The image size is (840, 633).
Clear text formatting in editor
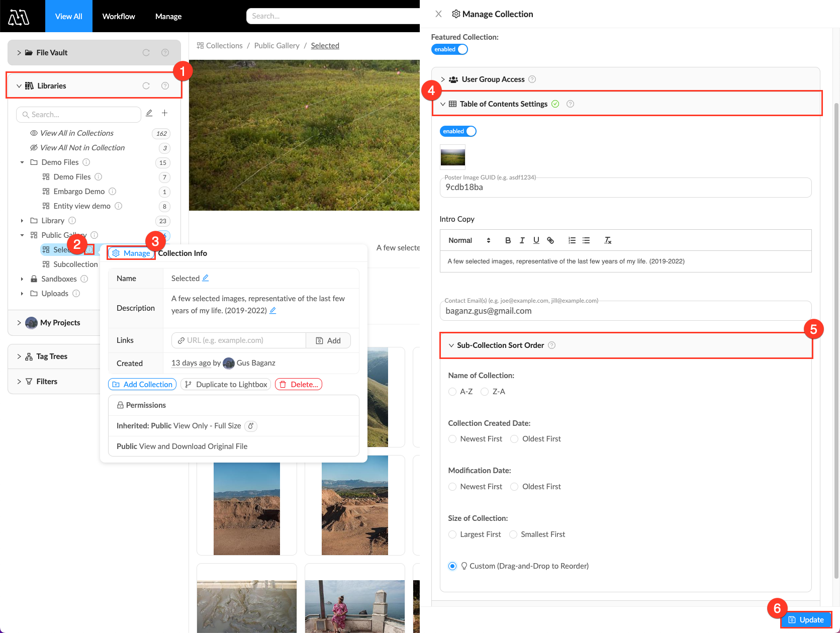(607, 240)
